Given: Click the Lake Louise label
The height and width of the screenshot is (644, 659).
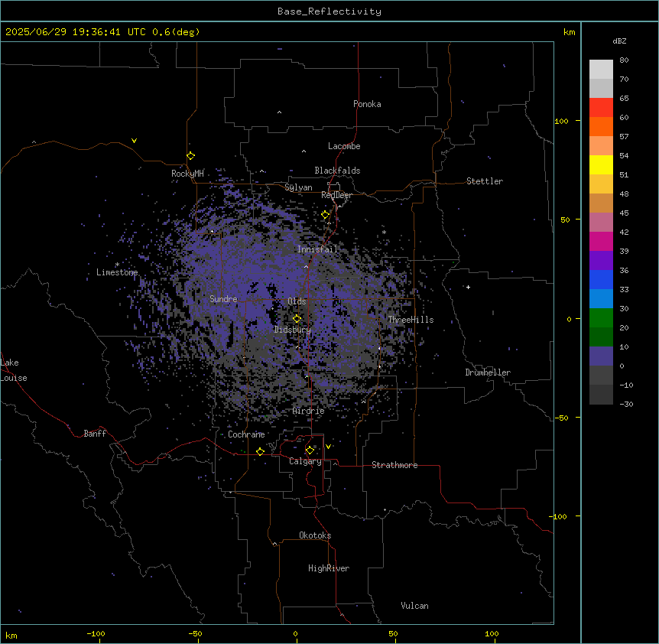Looking at the screenshot, I should tap(12, 370).
